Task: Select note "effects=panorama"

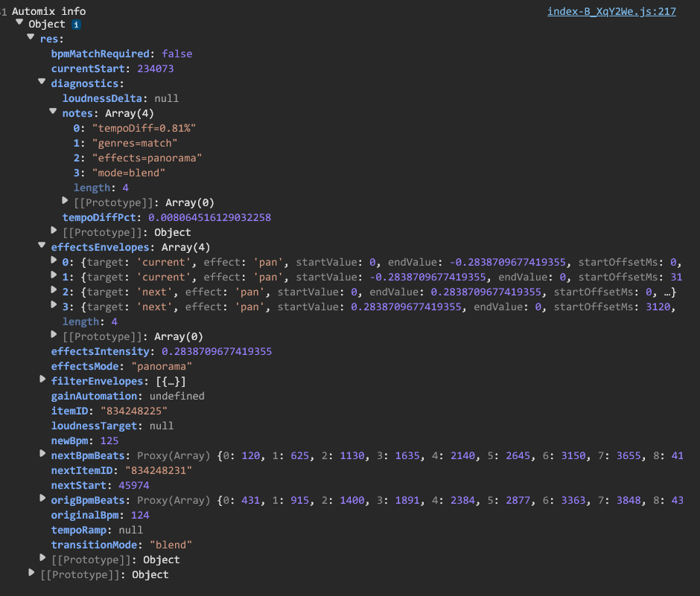Action: coord(147,158)
